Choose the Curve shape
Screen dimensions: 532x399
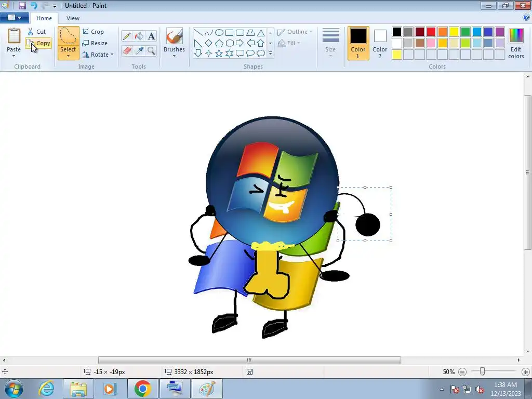(x=209, y=33)
